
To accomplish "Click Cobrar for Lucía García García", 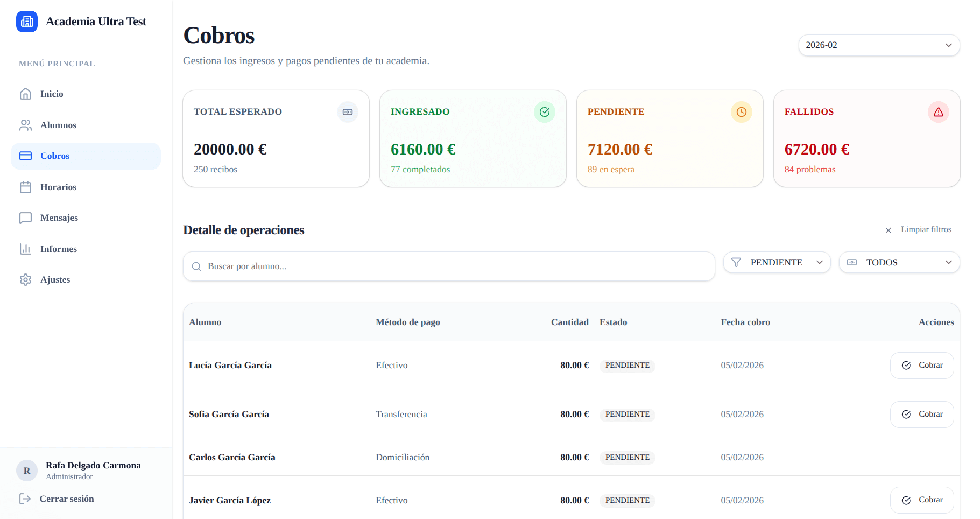I will (922, 366).
